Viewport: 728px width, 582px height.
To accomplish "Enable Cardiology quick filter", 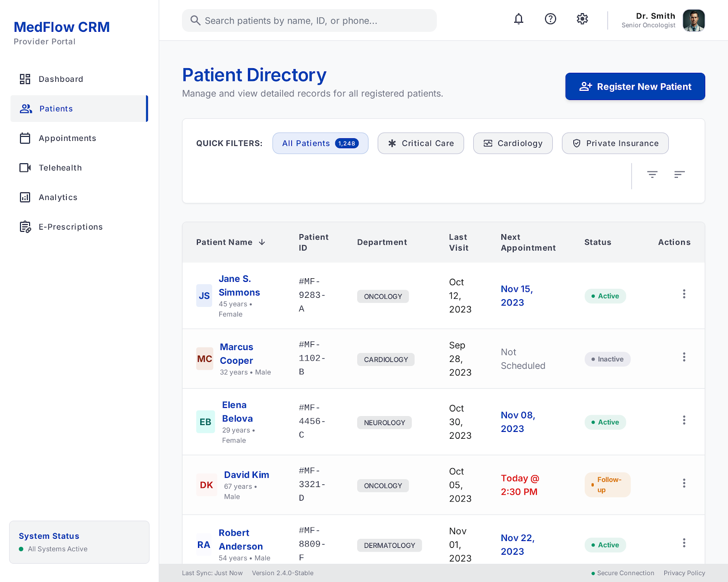I will click(513, 143).
